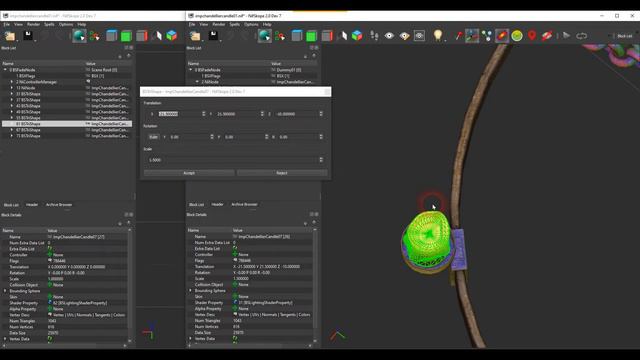The height and width of the screenshot is (360, 640).
Task: Switch to top view cube in right window
Action: (297, 36)
